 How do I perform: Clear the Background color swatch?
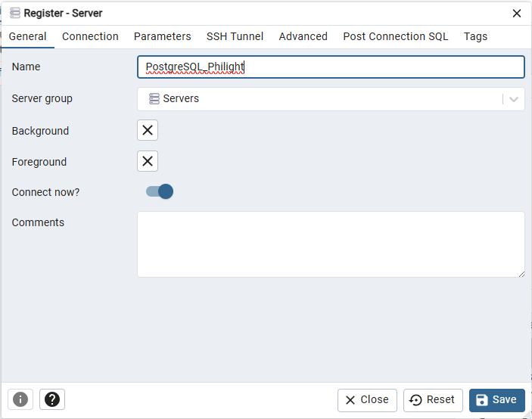(148, 130)
